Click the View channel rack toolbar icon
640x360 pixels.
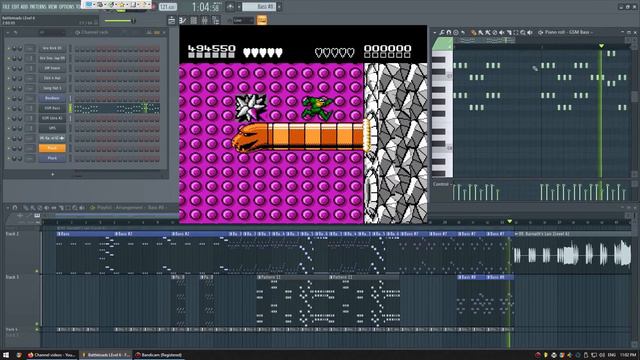(193, 20)
